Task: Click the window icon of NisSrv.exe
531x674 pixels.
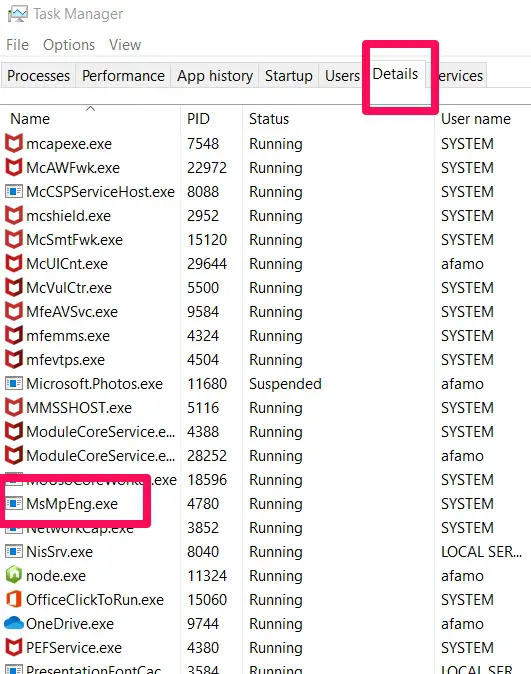Action: [x=14, y=551]
